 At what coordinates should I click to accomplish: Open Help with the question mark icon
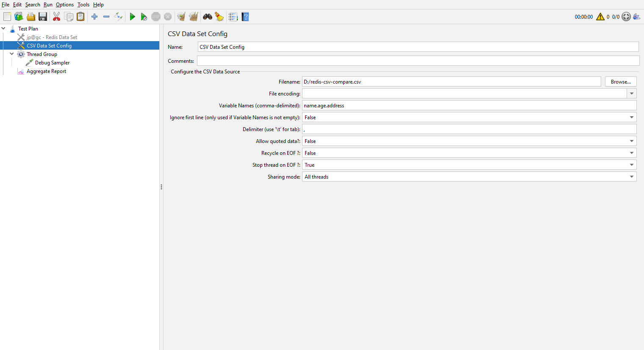point(245,17)
